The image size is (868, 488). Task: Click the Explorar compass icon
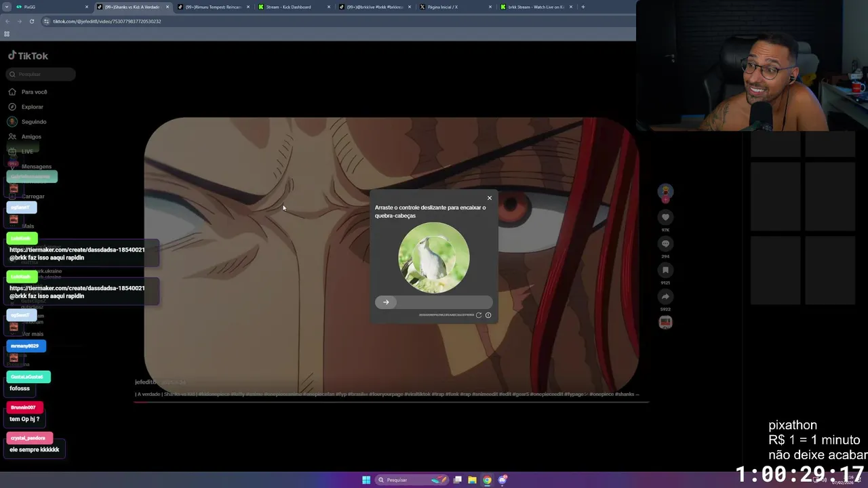pyautogui.click(x=12, y=107)
